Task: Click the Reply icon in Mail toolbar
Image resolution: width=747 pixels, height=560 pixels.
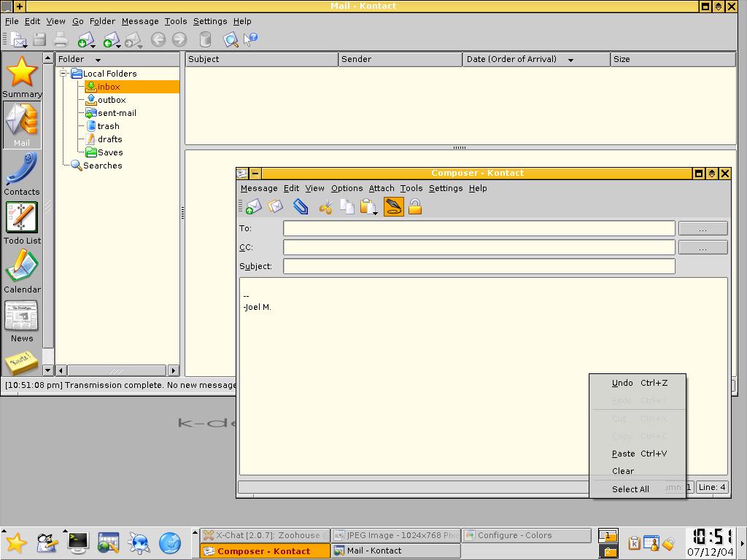Action: (111, 40)
